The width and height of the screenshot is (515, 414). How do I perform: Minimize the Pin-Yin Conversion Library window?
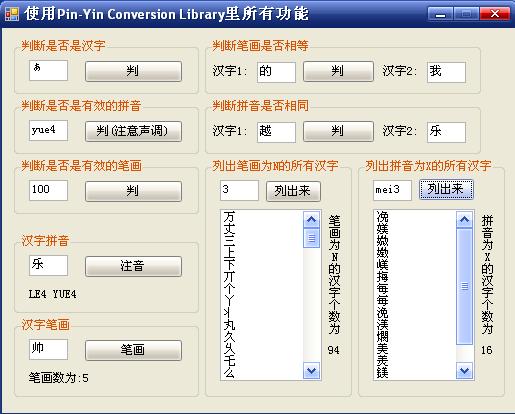click(440, 14)
